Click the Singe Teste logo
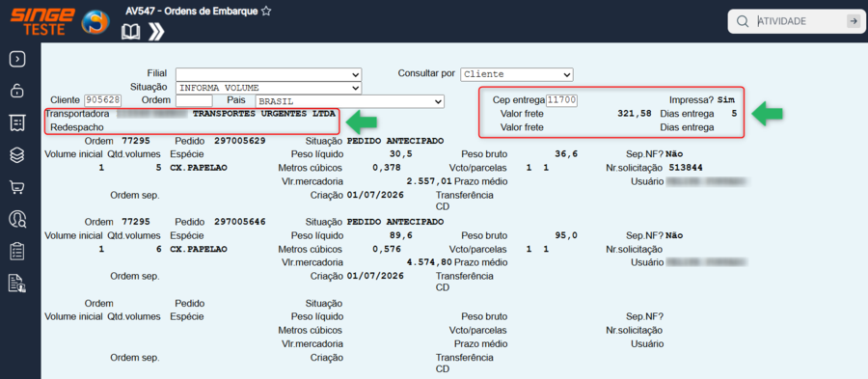Viewport: 868px width, 379px height. [x=42, y=21]
